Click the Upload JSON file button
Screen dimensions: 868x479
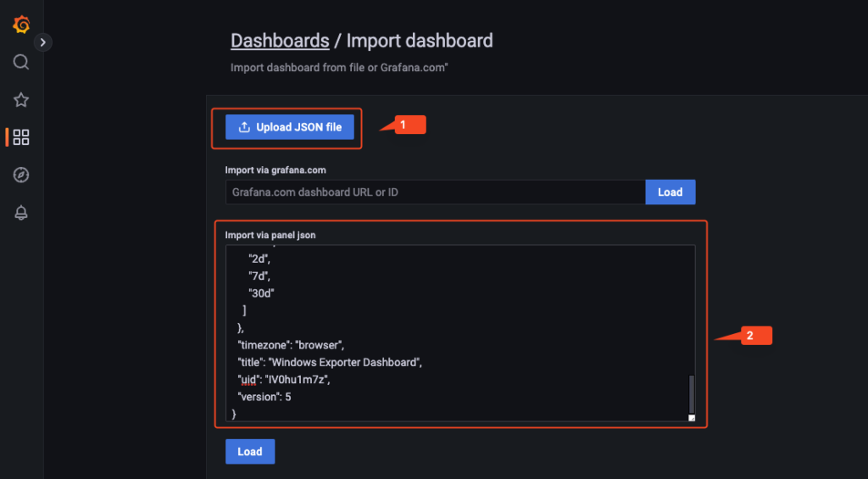290,127
